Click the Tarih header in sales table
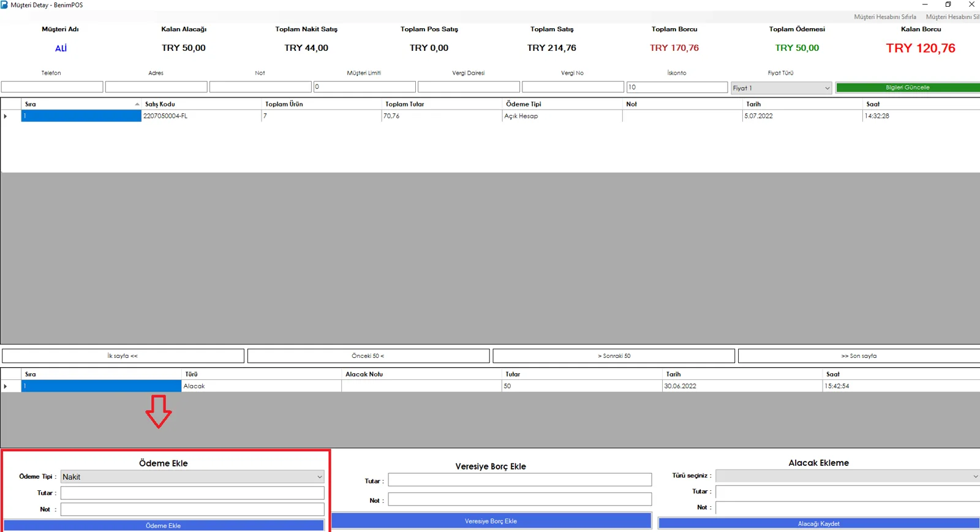This screenshot has height=532, width=980. tap(802, 104)
